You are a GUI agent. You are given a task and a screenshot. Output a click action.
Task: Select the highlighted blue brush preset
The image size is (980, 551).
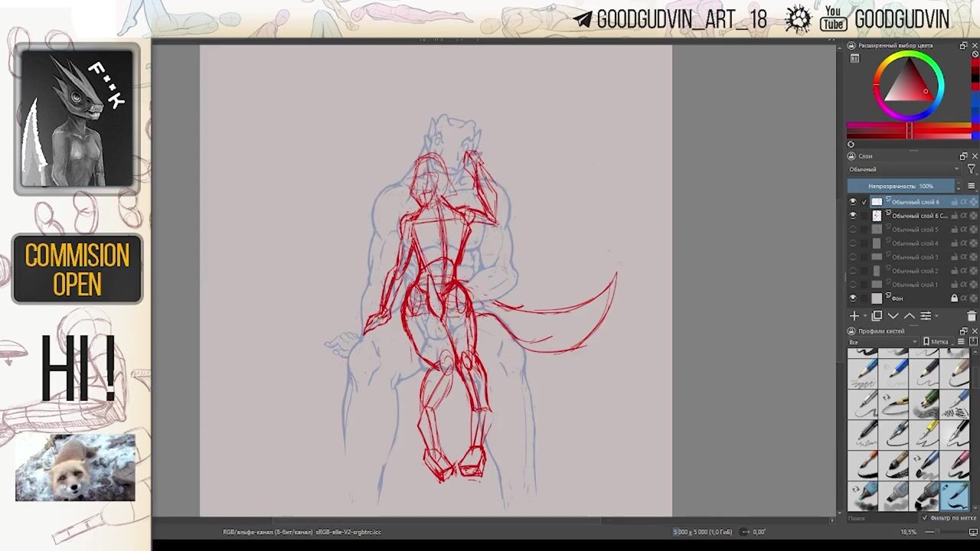pos(955,496)
